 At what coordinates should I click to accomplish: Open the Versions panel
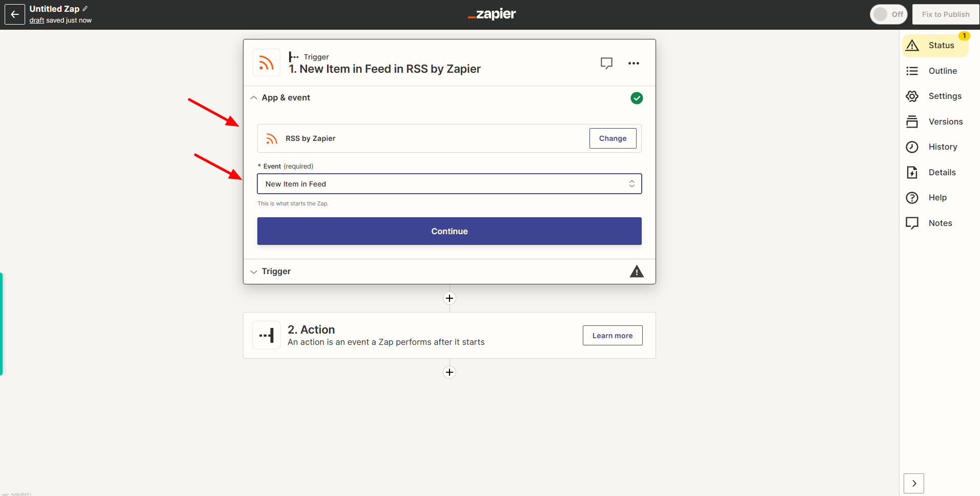coord(935,121)
